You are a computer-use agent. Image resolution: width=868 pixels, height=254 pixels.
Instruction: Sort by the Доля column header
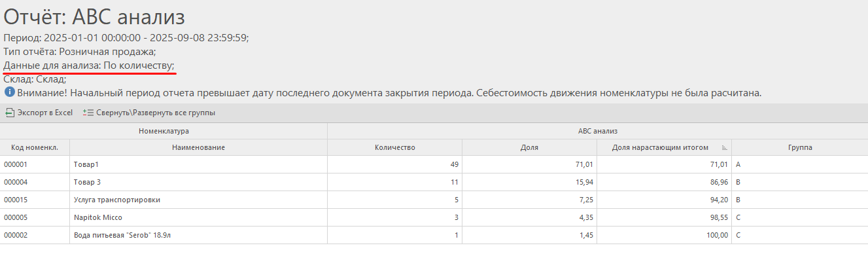click(530, 147)
